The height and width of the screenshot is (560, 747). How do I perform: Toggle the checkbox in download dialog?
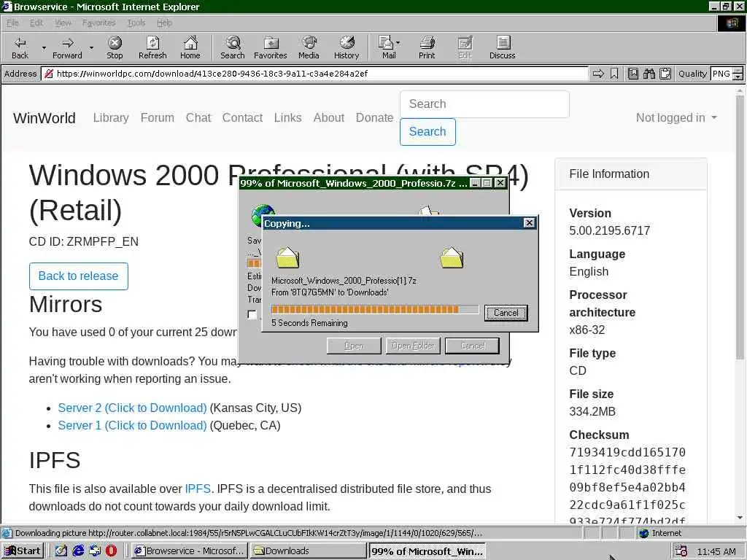pos(252,314)
